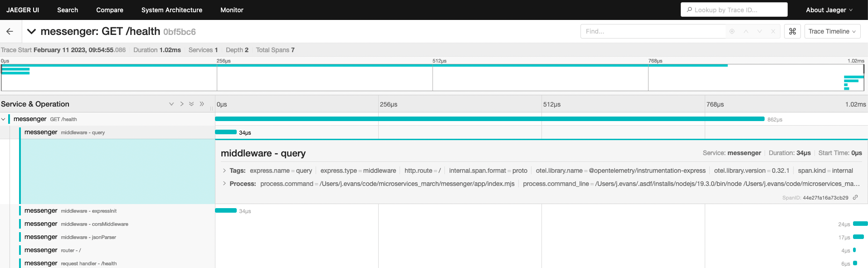Go to the Compare page
This screenshot has width=868, height=268.
109,10
